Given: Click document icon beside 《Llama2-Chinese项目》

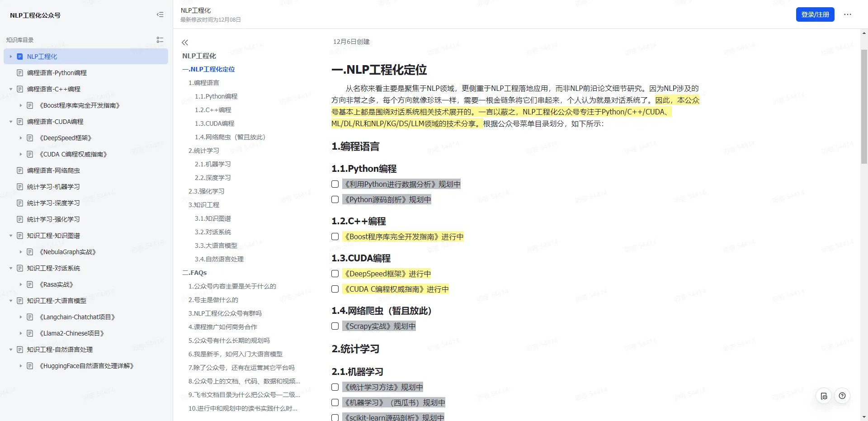Looking at the screenshot, I should click(x=30, y=333).
